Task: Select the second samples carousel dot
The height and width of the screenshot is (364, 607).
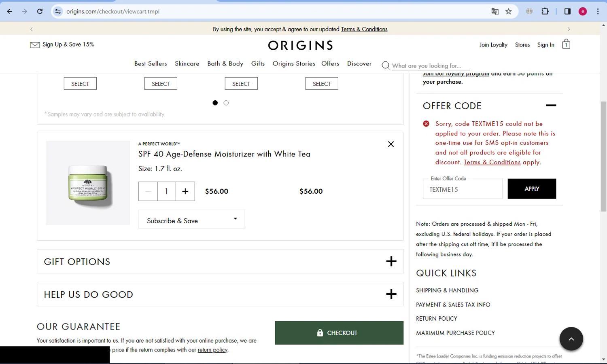Action: pos(226,103)
